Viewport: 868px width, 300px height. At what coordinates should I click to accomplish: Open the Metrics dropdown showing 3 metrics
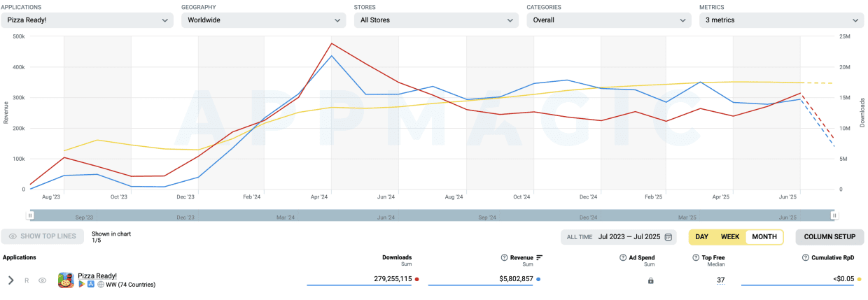click(780, 20)
